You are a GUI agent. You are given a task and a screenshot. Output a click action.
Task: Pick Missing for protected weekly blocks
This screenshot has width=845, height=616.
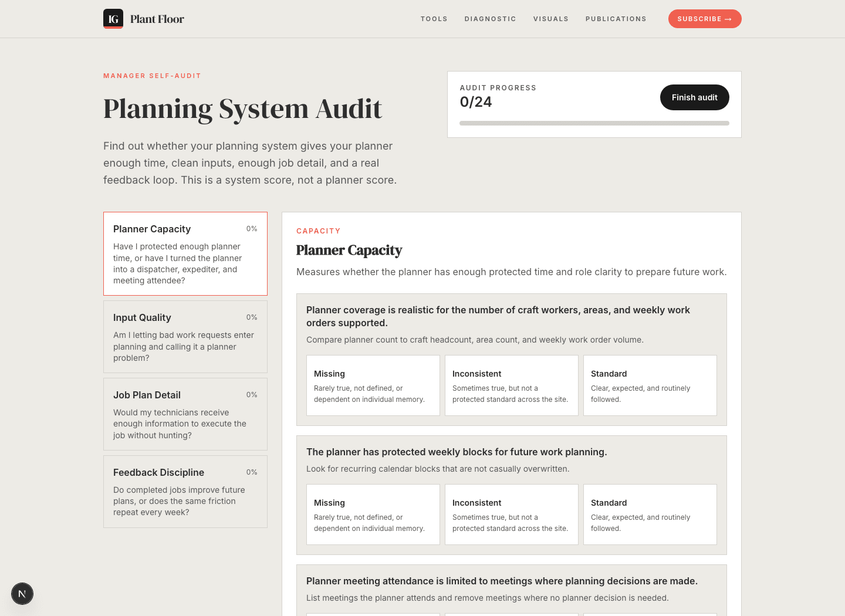pyautogui.click(x=373, y=515)
